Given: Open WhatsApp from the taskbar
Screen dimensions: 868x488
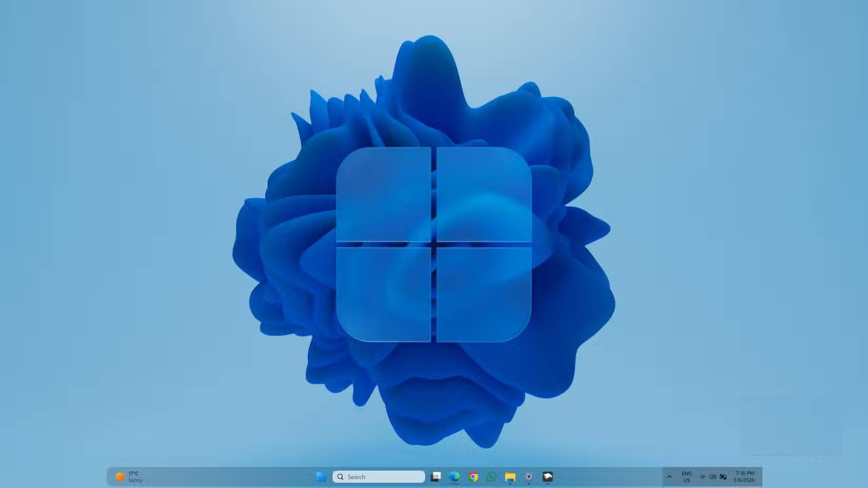Looking at the screenshot, I should [491, 477].
